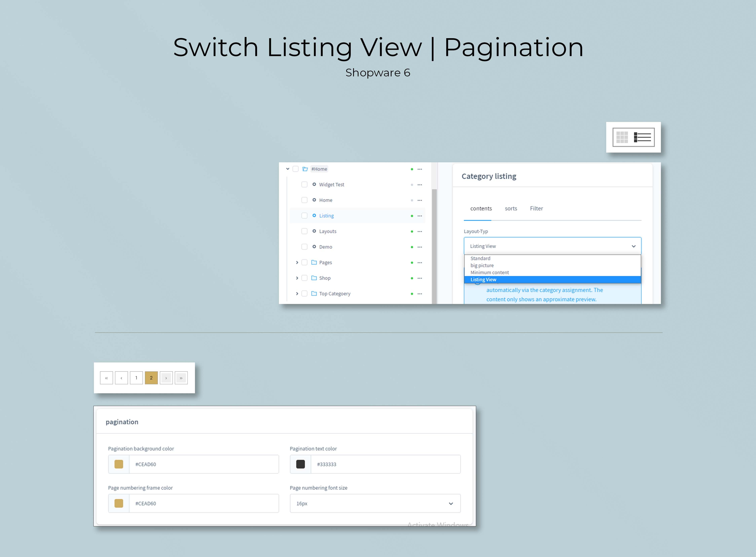Check the Widget Test checkbox
This screenshot has height=557, width=756.
pos(305,184)
